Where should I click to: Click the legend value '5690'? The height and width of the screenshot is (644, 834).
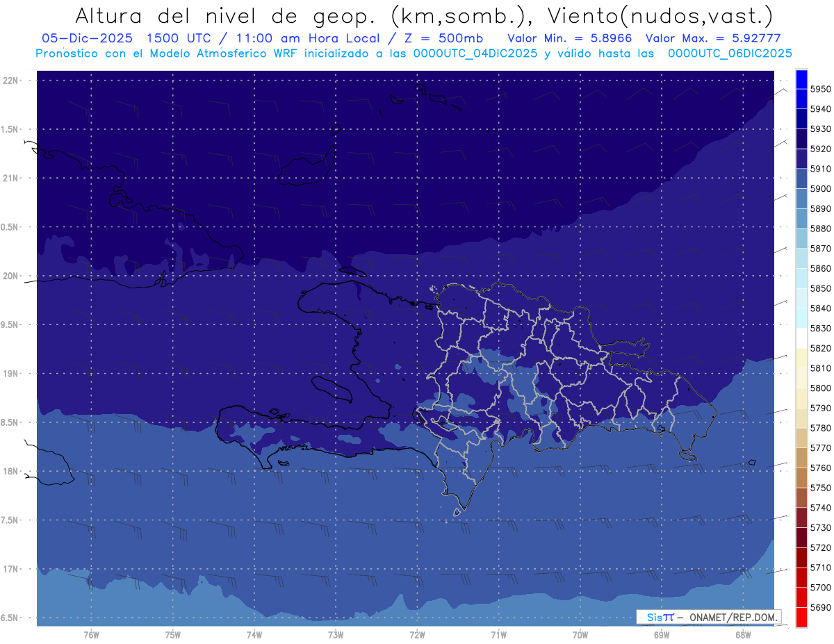point(820,607)
